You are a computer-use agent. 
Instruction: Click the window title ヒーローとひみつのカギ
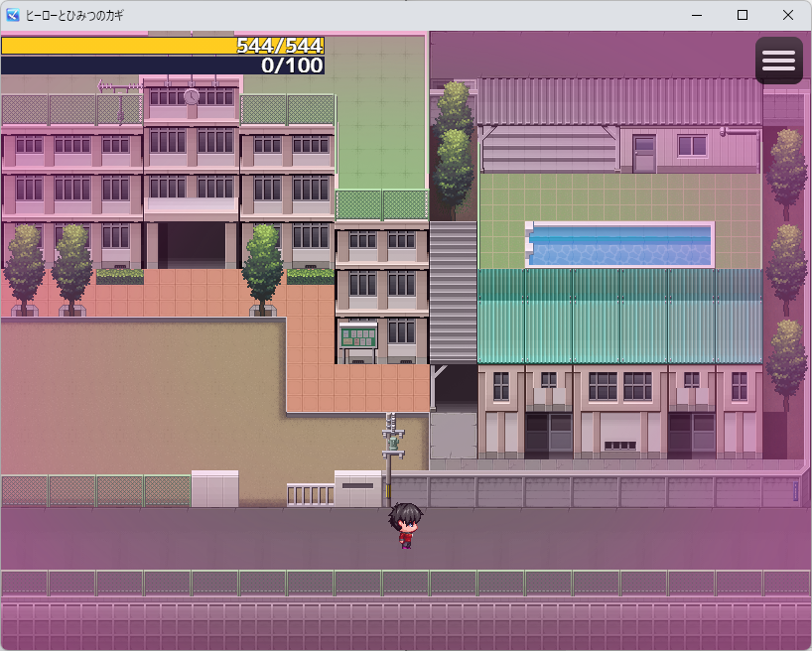click(74, 16)
